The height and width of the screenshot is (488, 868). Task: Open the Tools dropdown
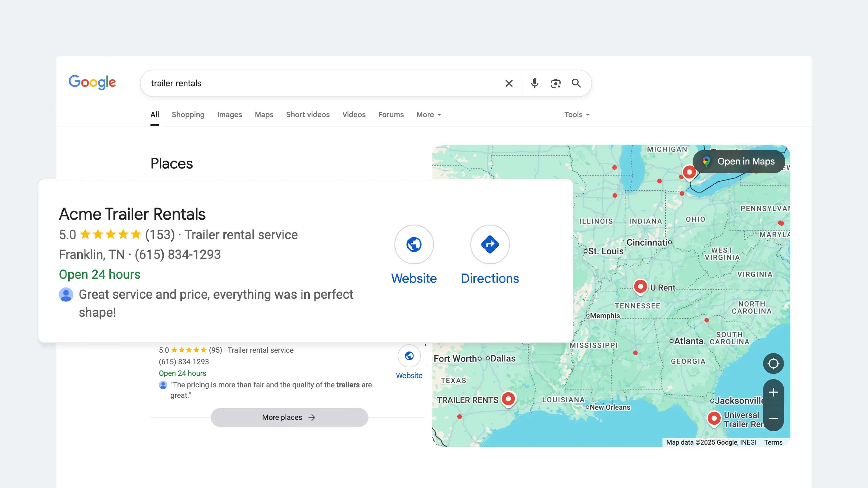pos(577,115)
